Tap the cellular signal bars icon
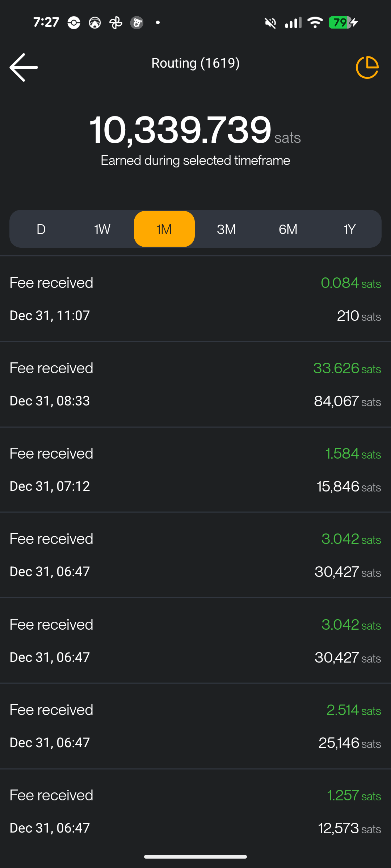Screen dimensions: 391x868 point(293,22)
